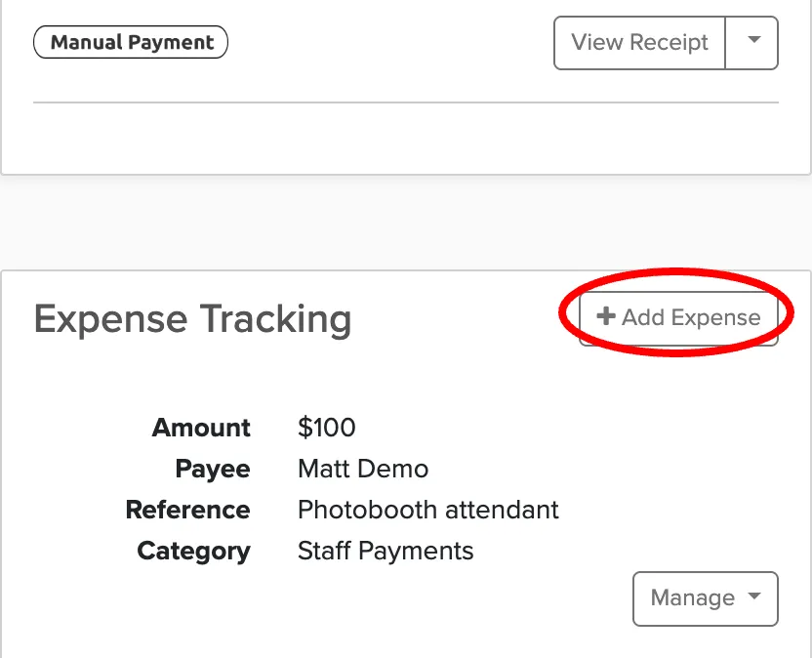Viewport: 812px width, 658px height.
Task: Click the caret arrow inside Manage
Action: [755, 596]
